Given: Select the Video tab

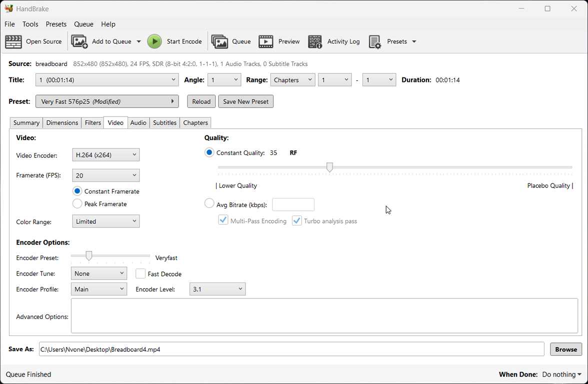Looking at the screenshot, I should pyautogui.click(x=115, y=122).
